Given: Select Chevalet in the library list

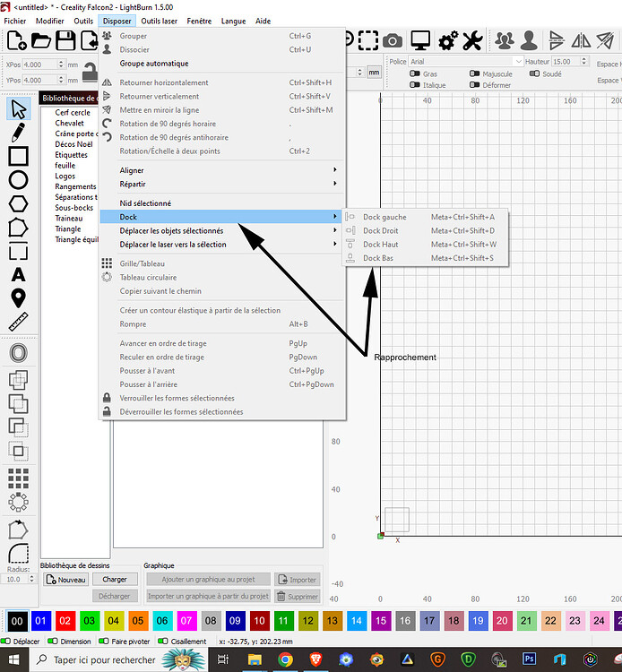Looking at the screenshot, I should tap(69, 123).
